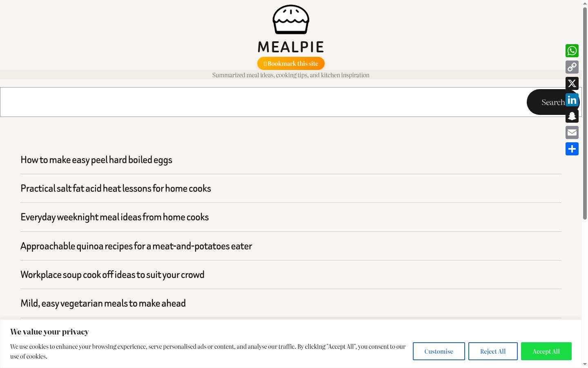Screen dimensions: 588x368
Task: Click the scrollbar down arrow
Action: pos(585,364)
